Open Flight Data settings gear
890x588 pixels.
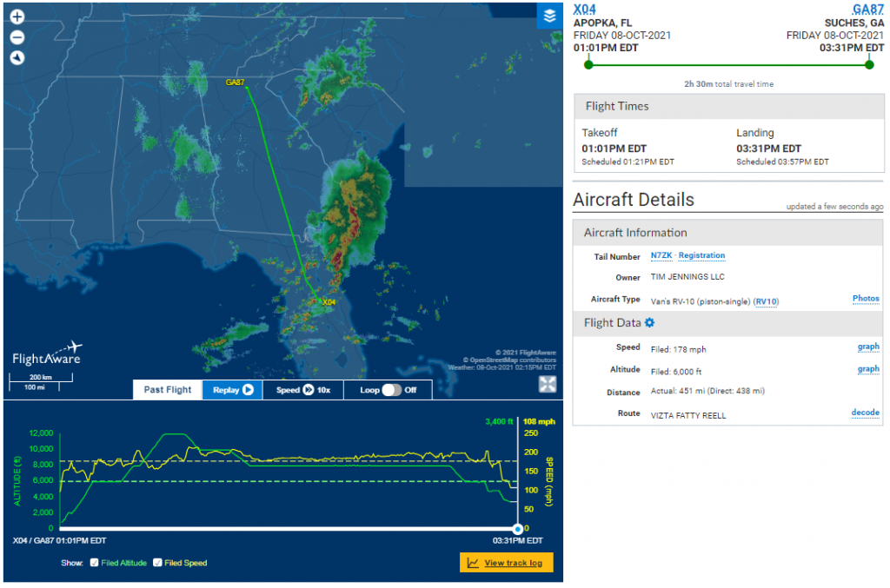tap(648, 323)
